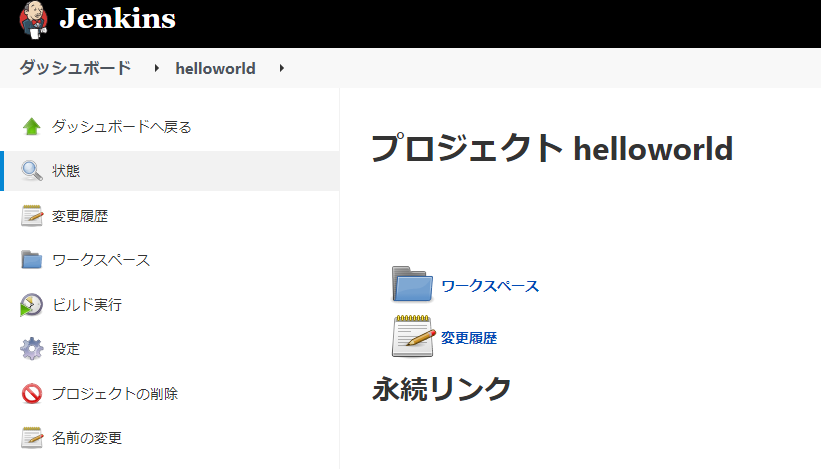Go to ダッシュボード breadcrumb
This screenshot has height=469, width=821.
[x=75, y=68]
